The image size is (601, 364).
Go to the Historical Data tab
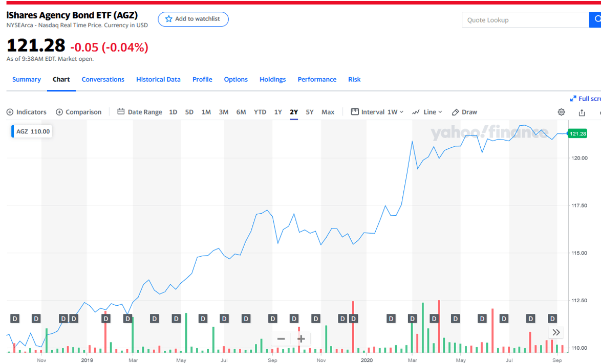click(x=158, y=79)
